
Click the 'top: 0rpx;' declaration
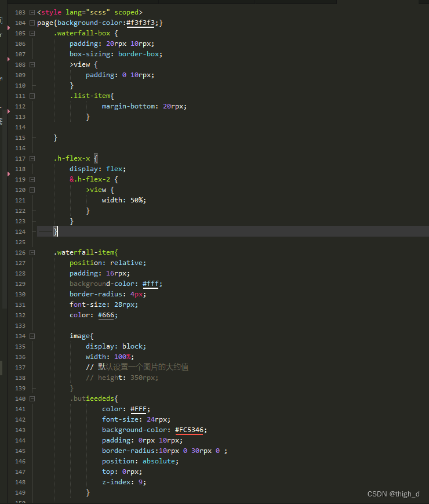click(x=122, y=472)
